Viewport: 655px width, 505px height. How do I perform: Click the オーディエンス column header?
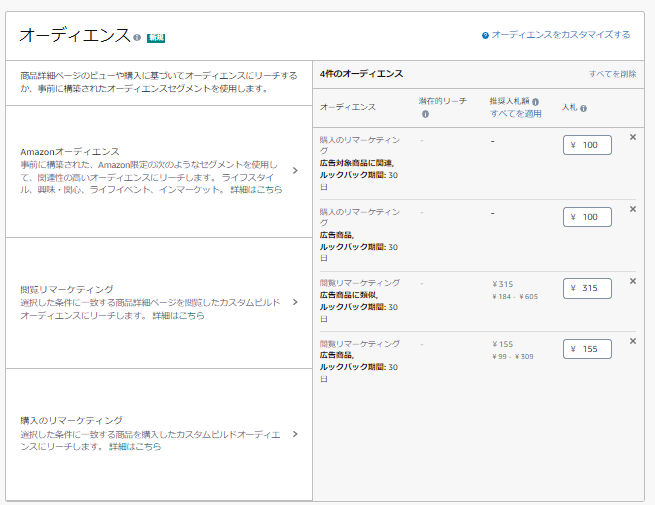tap(348, 107)
